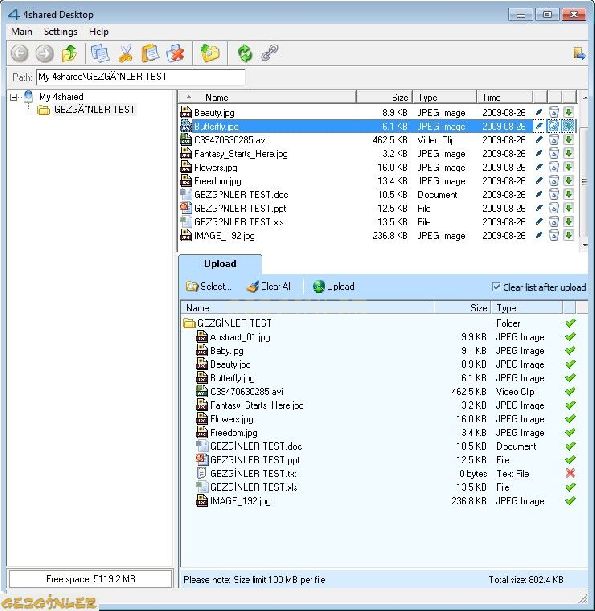595x611 pixels.
Task: Open the Main menu
Action: pos(22,32)
